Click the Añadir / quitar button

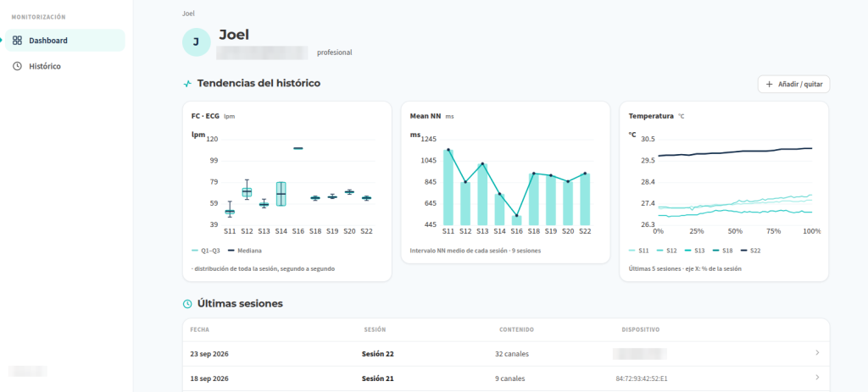coord(793,85)
